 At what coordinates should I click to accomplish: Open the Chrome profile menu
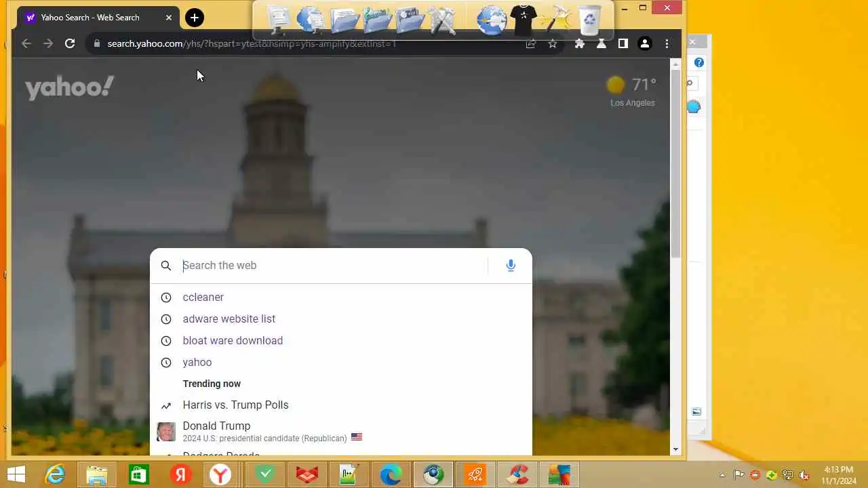click(x=645, y=43)
